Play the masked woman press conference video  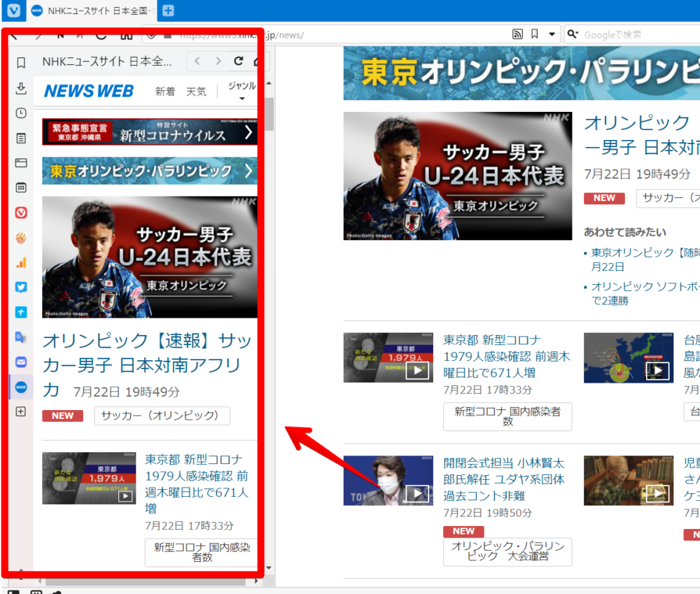(388, 481)
